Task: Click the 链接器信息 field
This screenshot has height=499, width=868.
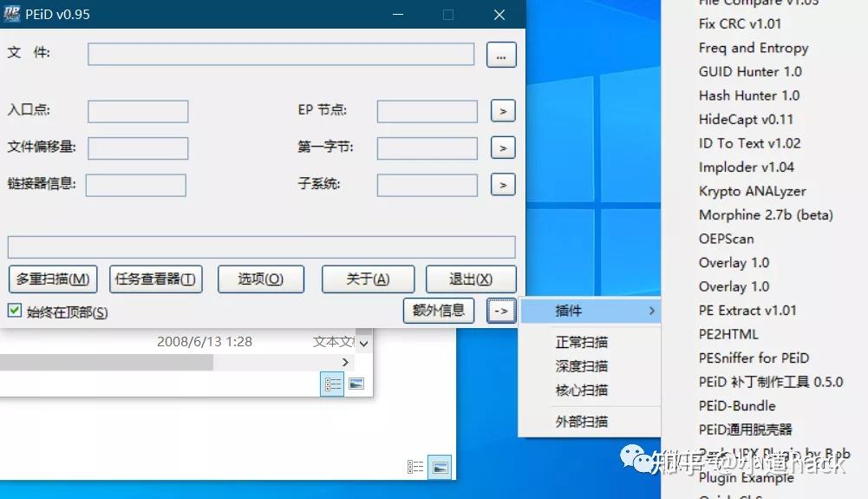Action: click(x=136, y=185)
